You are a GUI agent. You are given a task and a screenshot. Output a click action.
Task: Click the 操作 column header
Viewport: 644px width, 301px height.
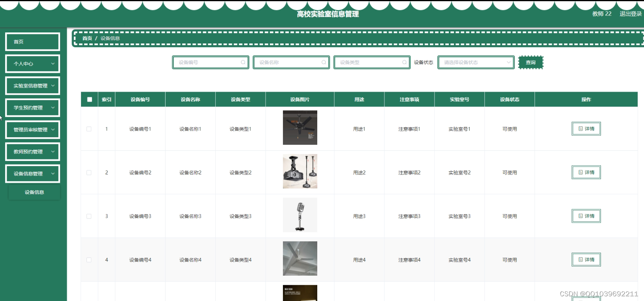tap(586, 99)
